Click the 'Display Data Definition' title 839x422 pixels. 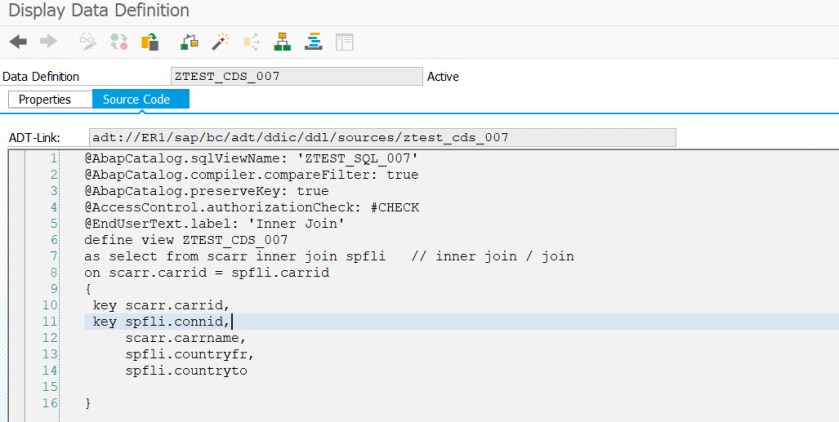pyautogui.click(x=98, y=10)
